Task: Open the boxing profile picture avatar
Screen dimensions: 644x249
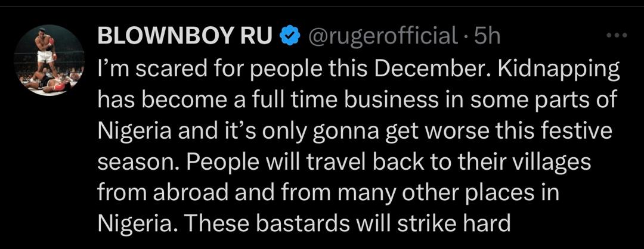Action: [x=49, y=60]
